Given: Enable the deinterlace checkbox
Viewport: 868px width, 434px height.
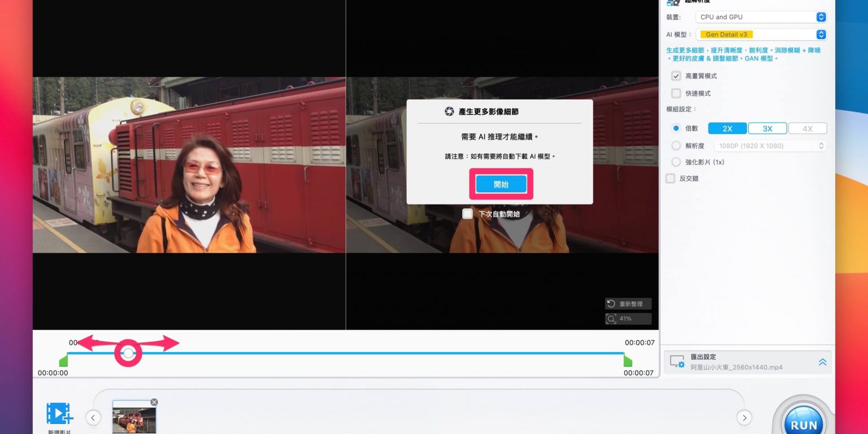Looking at the screenshot, I should [x=671, y=179].
